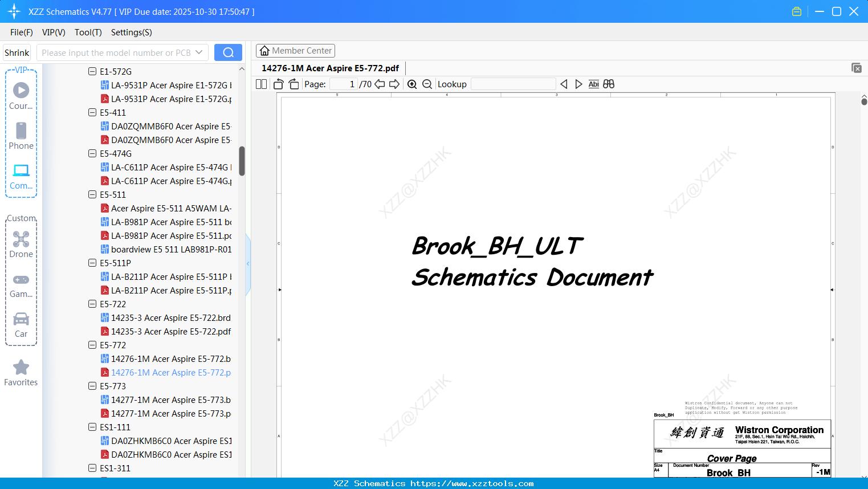
Task: Select the 14276-1M Acer Aspire E5-772.pdf tab
Action: [x=331, y=68]
